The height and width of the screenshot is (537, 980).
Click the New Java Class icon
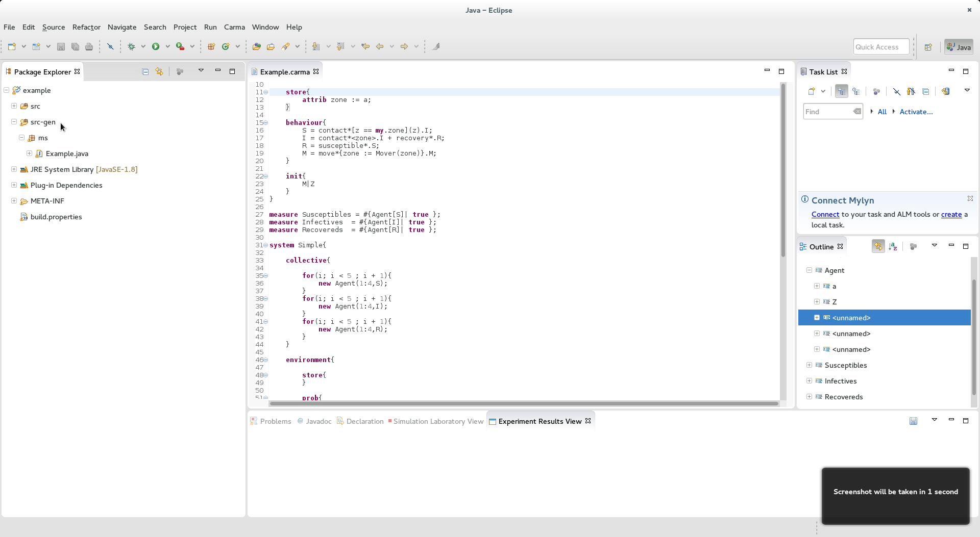pyautogui.click(x=226, y=46)
